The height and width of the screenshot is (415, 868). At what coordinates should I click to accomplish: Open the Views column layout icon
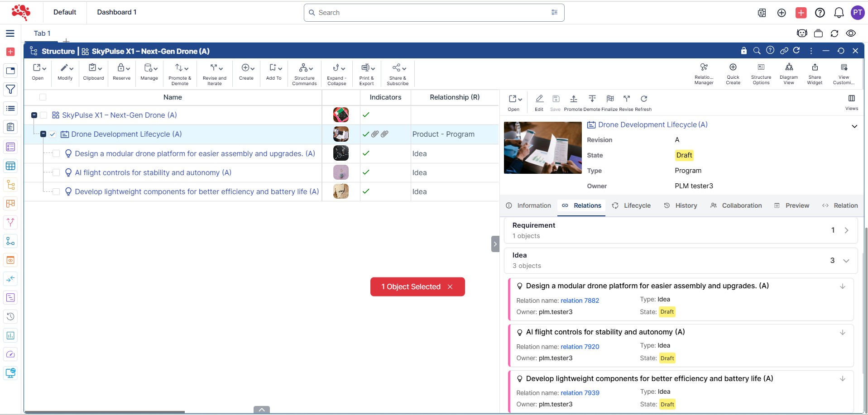851,99
